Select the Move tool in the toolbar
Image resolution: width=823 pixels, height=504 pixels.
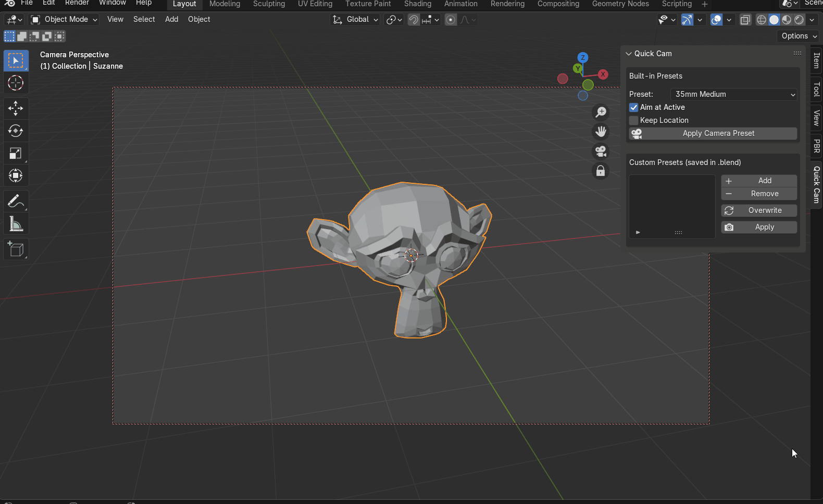pyautogui.click(x=16, y=108)
